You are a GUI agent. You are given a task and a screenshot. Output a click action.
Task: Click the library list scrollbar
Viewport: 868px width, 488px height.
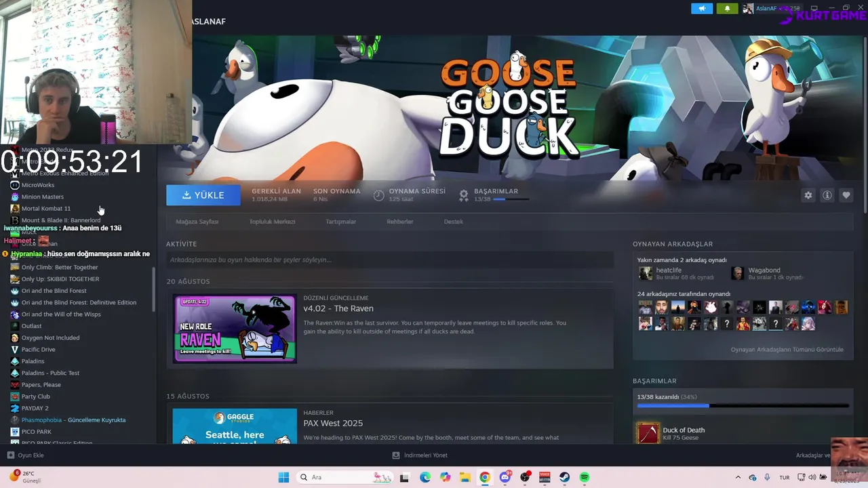[x=154, y=288]
